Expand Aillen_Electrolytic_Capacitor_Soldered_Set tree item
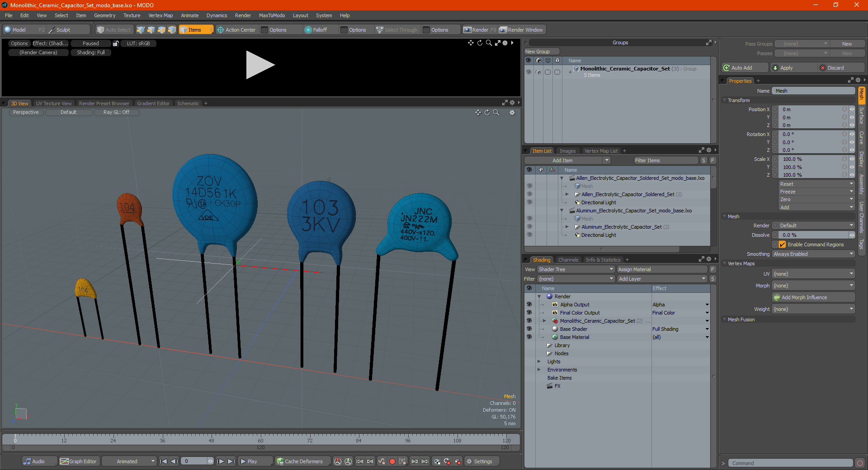The image size is (868, 470). (567, 194)
